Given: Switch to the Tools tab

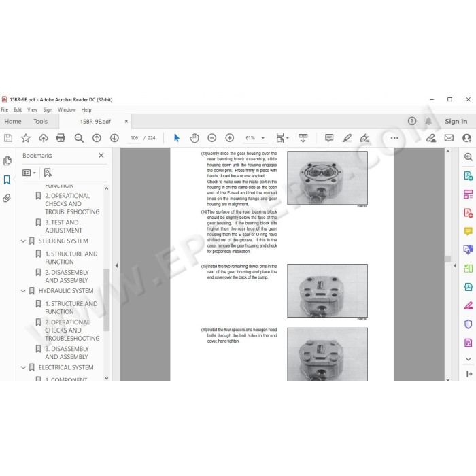Looking at the screenshot, I should coord(40,122).
